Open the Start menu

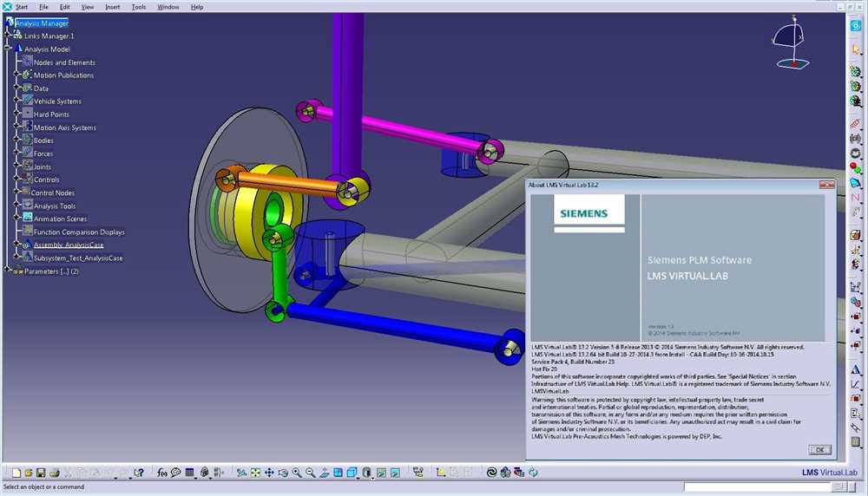point(22,7)
